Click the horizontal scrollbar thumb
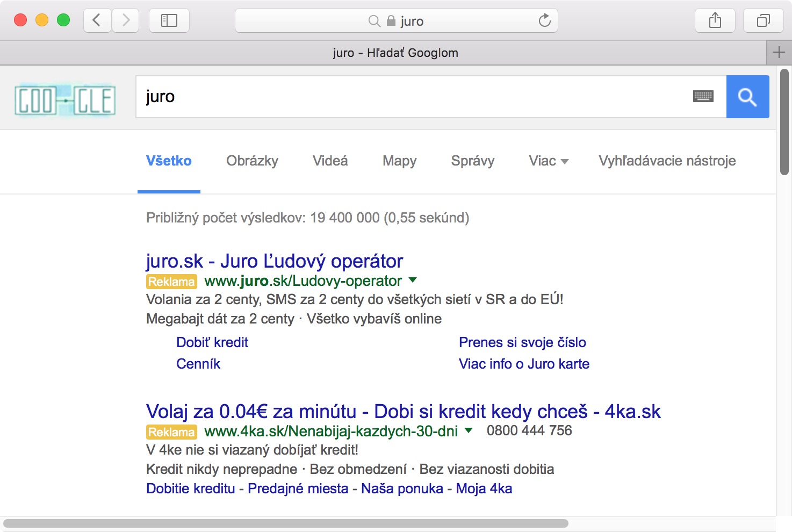The width and height of the screenshot is (792, 532). click(286, 523)
